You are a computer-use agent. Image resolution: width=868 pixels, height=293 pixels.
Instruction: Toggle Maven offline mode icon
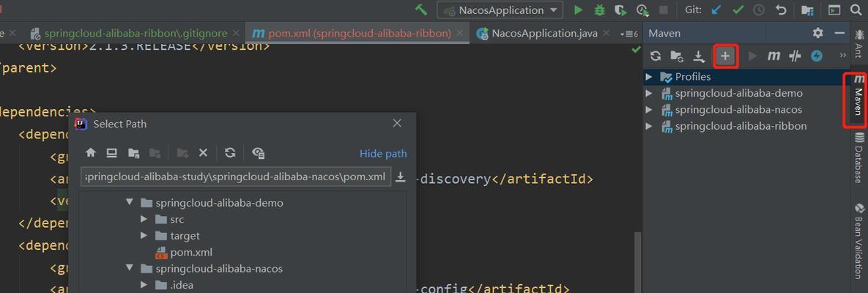tap(817, 56)
